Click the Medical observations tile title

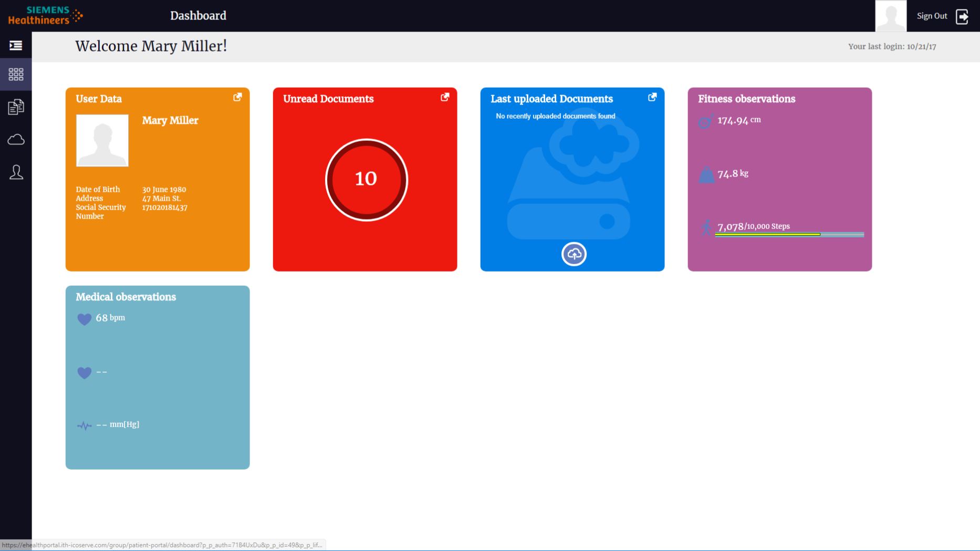click(x=126, y=297)
